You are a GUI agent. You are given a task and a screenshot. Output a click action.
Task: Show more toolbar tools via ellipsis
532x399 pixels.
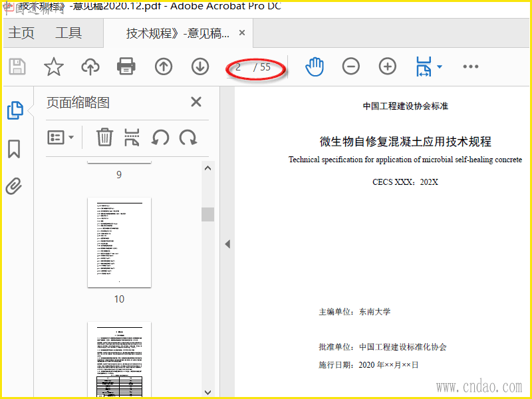point(471,66)
